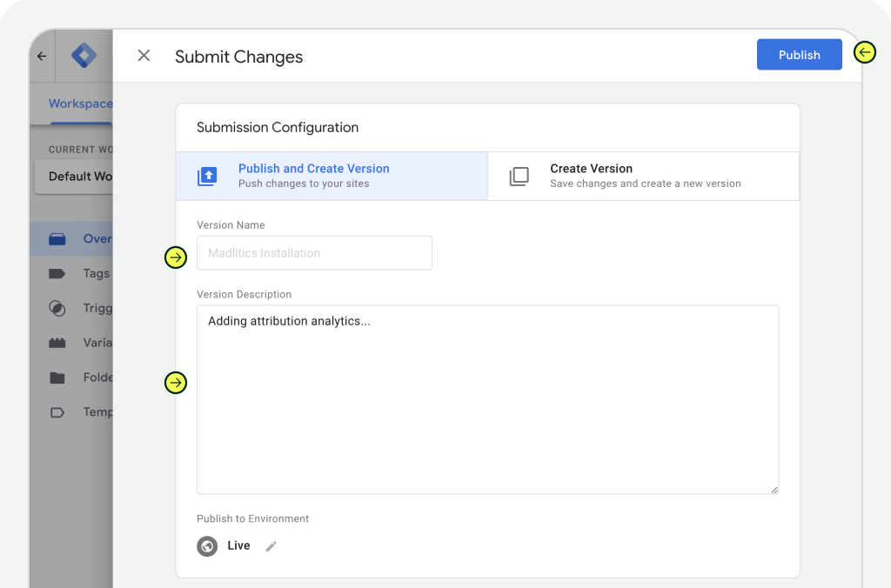Close the Submit Changes panel

pos(144,55)
